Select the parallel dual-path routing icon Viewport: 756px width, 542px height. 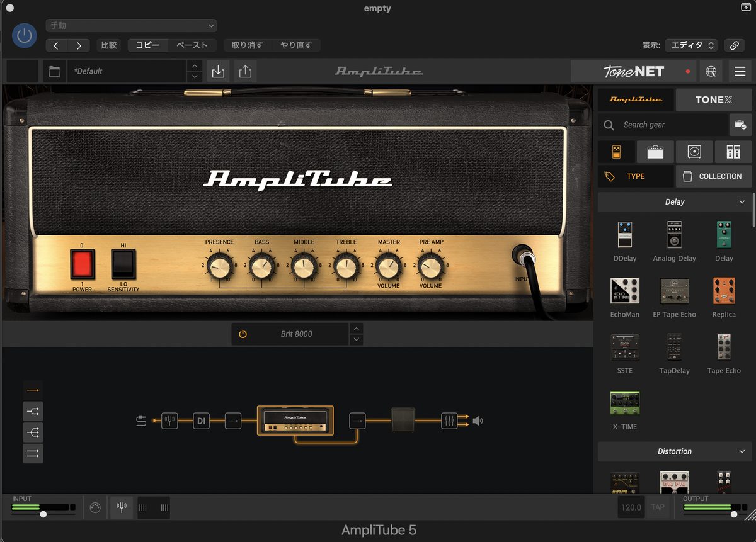(x=33, y=453)
